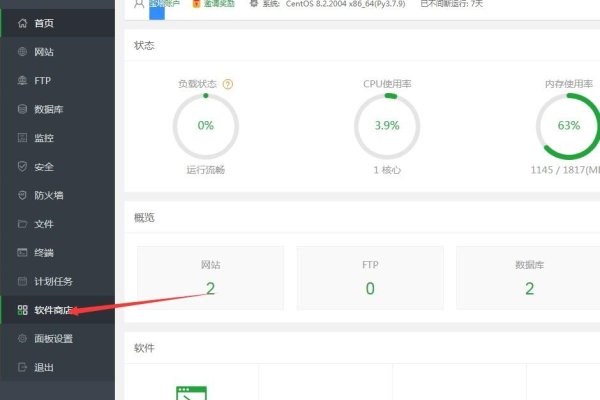Image resolution: width=600 pixels, height=400 pixels.
Task: Click the 运行流畅 status text
Action: (206, 170)
